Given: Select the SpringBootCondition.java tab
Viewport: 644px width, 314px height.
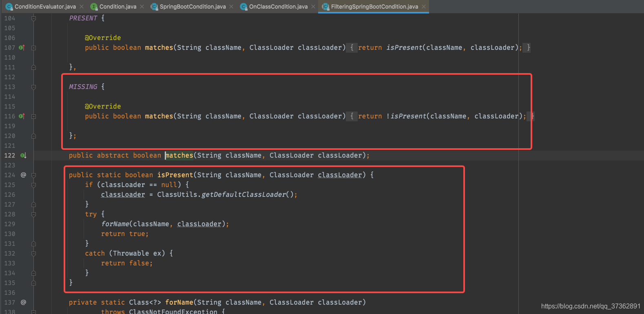Looking at the screenshot, I should [193, 7].
